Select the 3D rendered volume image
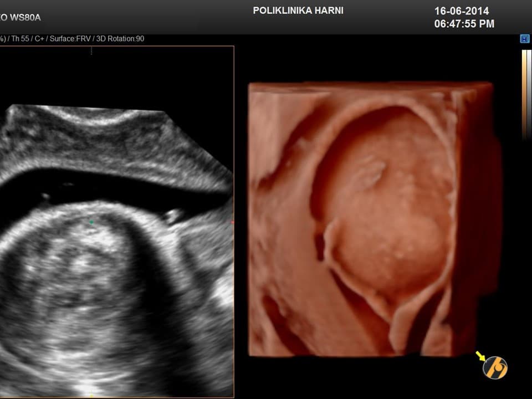Viewport: 532px width, 399px height. 371,222
